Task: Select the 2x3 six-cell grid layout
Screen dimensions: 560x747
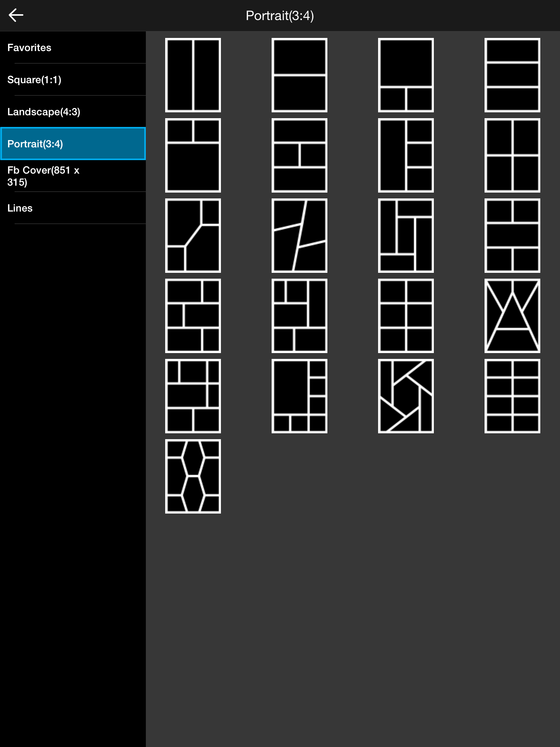Action: (406, 316)
